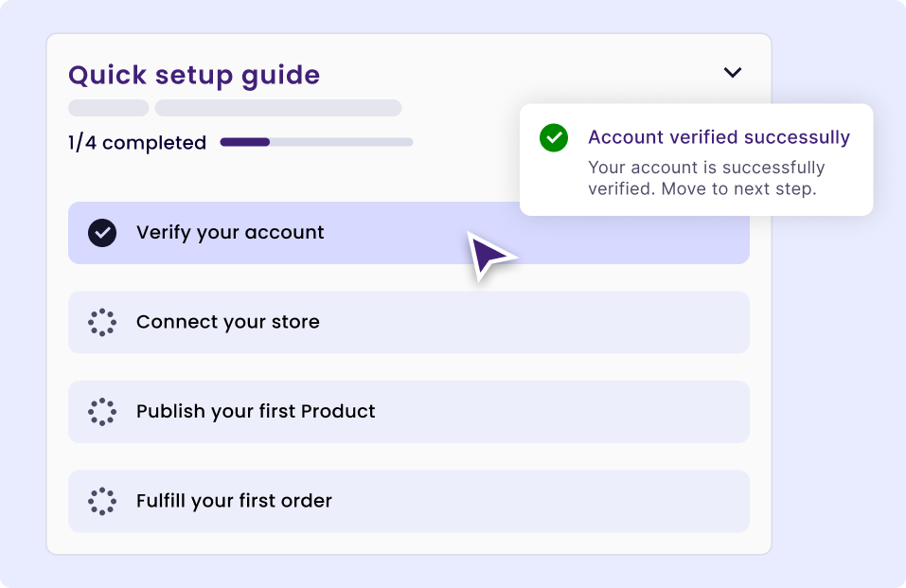
Task: Click the Account verified successfully toast title
Action: [x=719, y=137]
